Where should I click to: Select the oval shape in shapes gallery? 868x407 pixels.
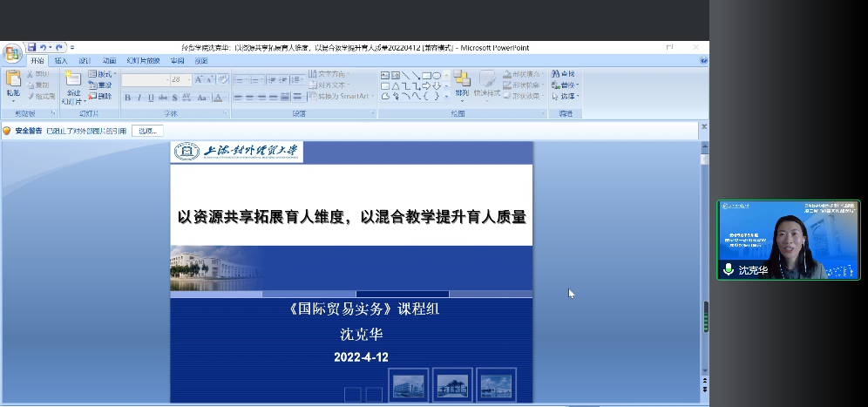click(x=437, y=76)
